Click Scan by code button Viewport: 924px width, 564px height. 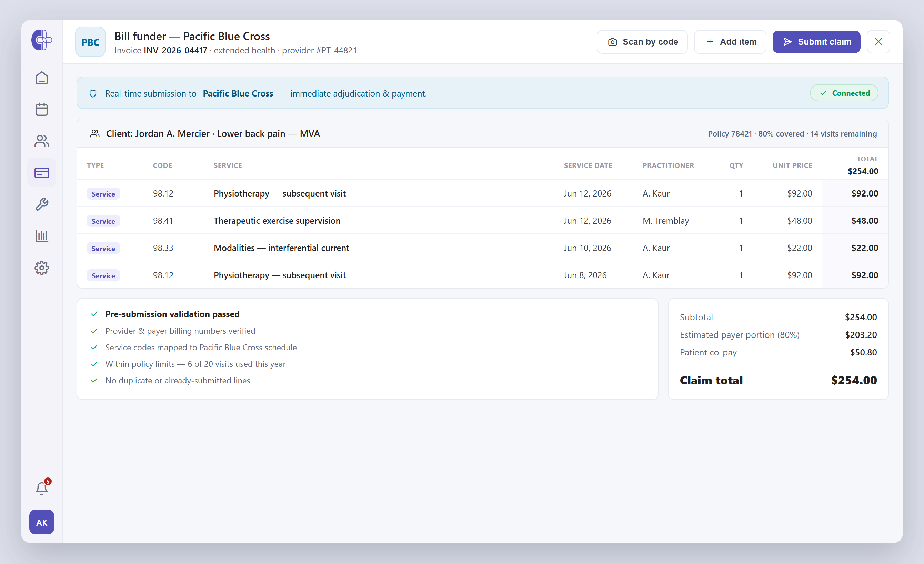[642, 42]
